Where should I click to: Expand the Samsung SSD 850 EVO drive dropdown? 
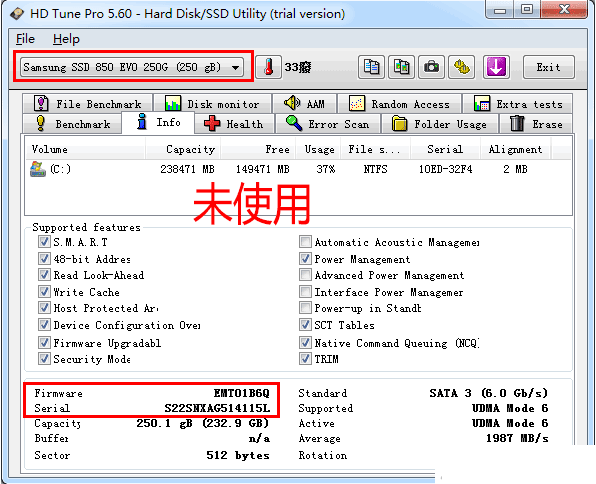132,67
